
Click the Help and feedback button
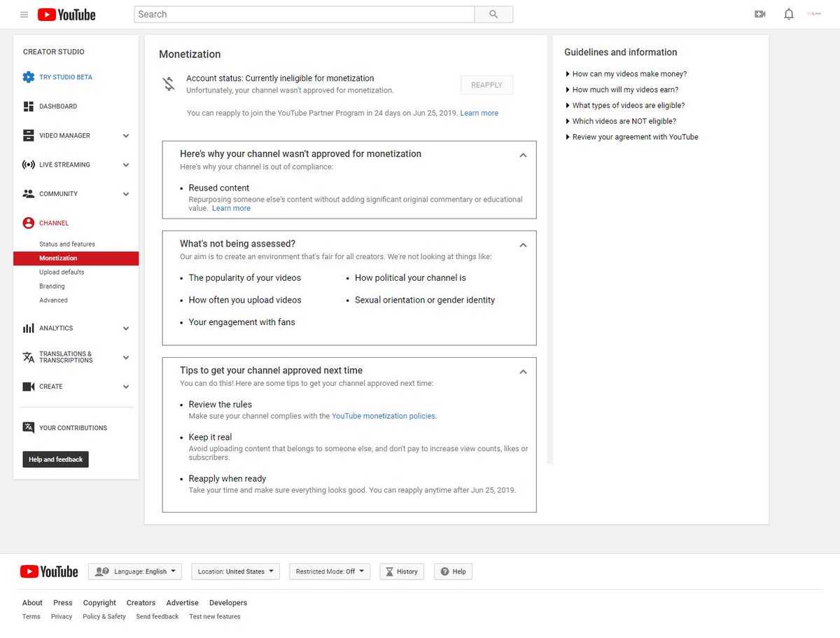[x=56, y=459]
